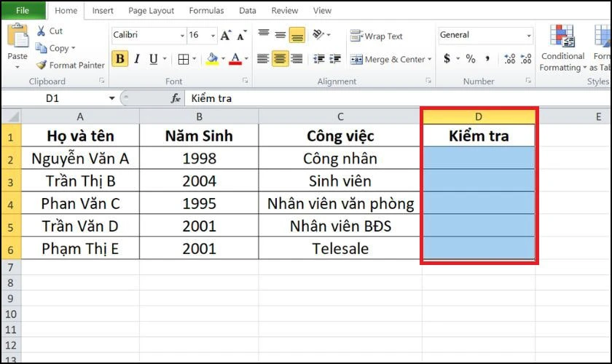Select Middle Align icon
This screenshot has height=364, width=612.
click(280, 35)
